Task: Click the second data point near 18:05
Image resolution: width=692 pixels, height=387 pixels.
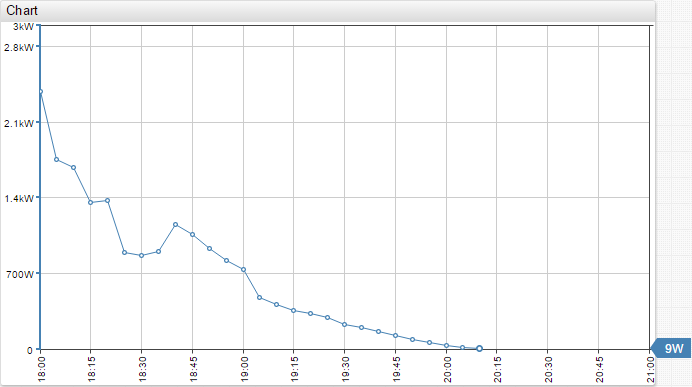Action: [x=56, y=160]
